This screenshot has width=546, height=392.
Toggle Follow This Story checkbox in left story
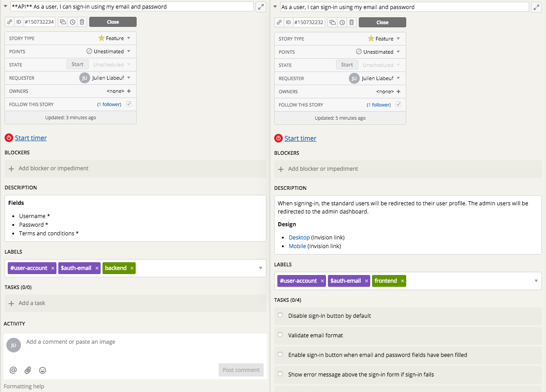pyautogui.click(x=129, y=104)
